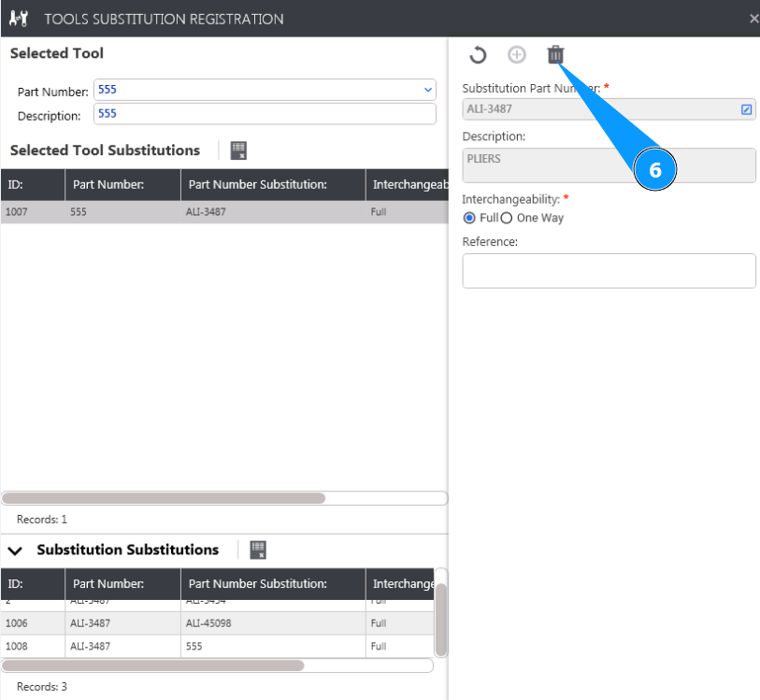
Task: Collapse the Substitution Substitutions section
Action: click(x=15, y=551)
